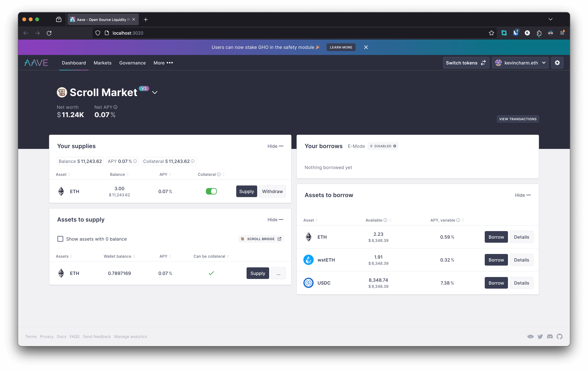
Task: Borrow USDC
Action: [496, 283]
